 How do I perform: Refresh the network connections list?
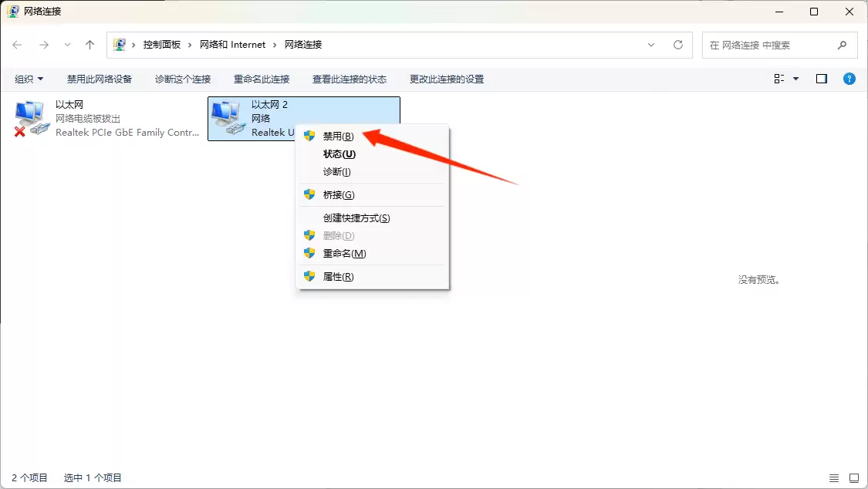tap(677, 45)
